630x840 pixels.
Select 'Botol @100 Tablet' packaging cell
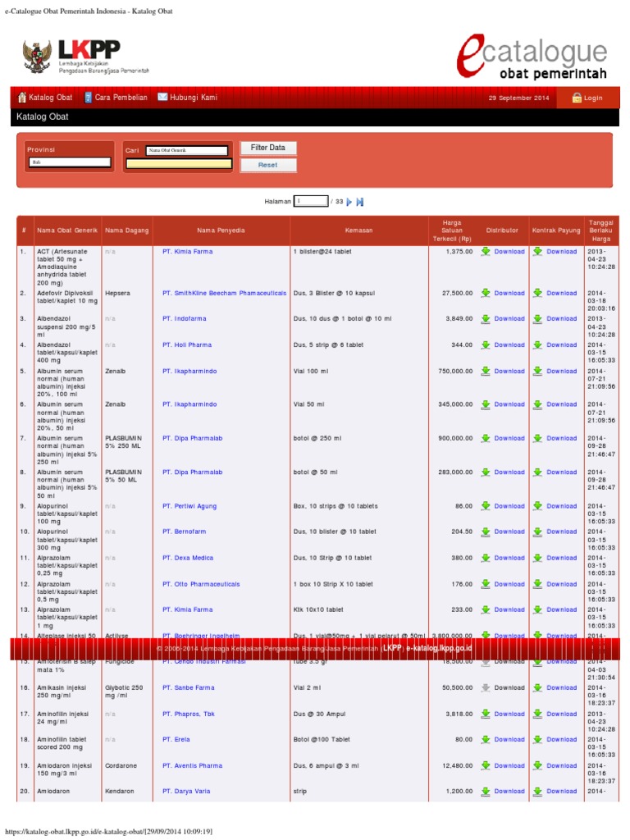click(322, 739)
